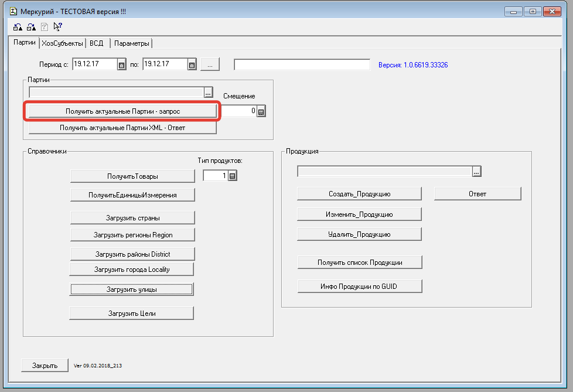Switch to the Партии tab
This screenshot has width=573, height=392.
[25, 42]
